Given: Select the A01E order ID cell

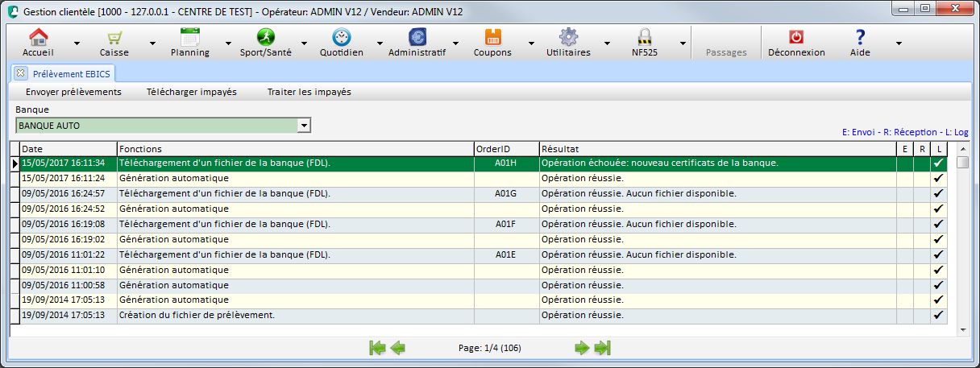Looking at the screenshot, I should (x=507, y=254).
